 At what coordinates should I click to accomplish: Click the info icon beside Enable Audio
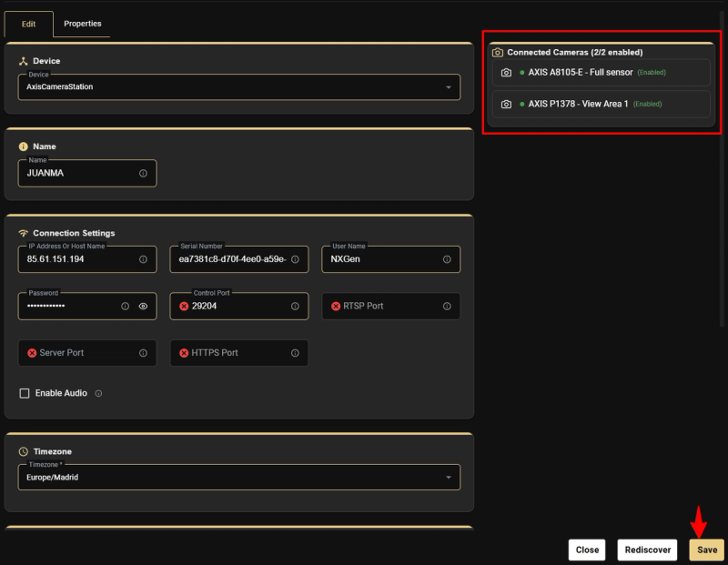point(98,393)
